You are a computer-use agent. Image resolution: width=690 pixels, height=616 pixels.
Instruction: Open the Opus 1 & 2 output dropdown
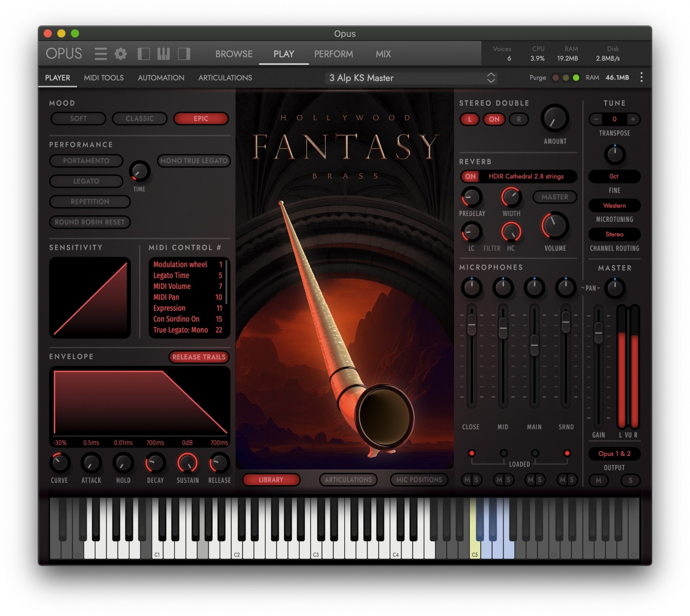pos(614,454)
